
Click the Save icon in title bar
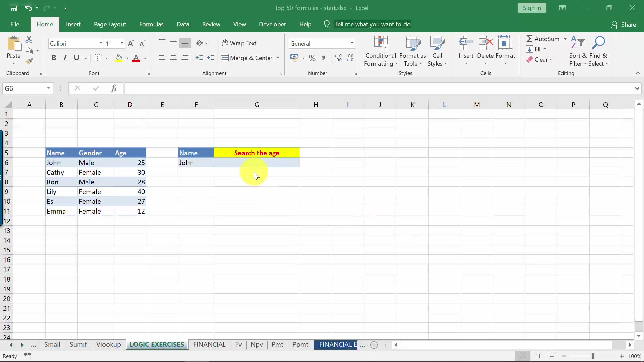click(14, 8)
